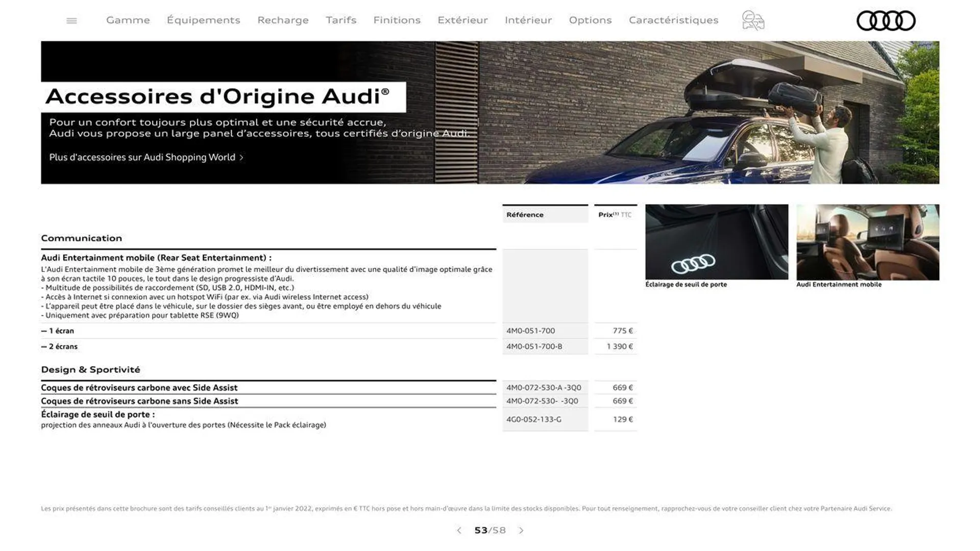Click reference 4M0-051-700-B
980x551 pixels.
tap(534, 346)
